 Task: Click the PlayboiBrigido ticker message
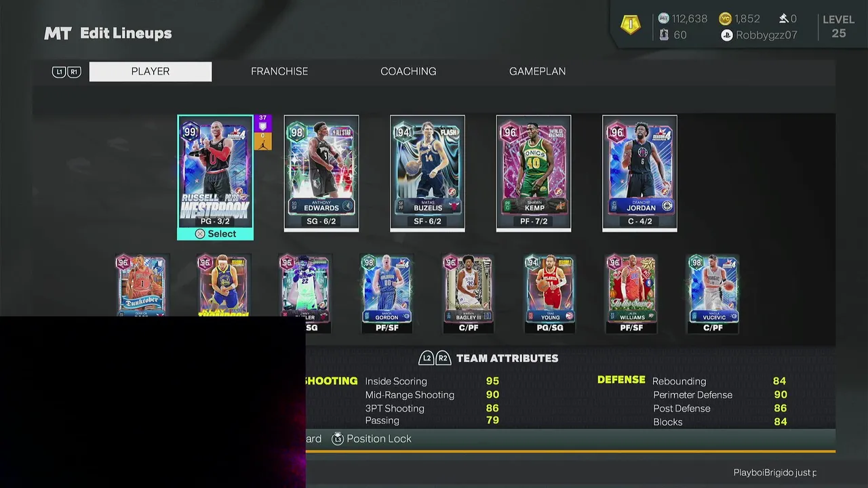click(x=775, y=472)
